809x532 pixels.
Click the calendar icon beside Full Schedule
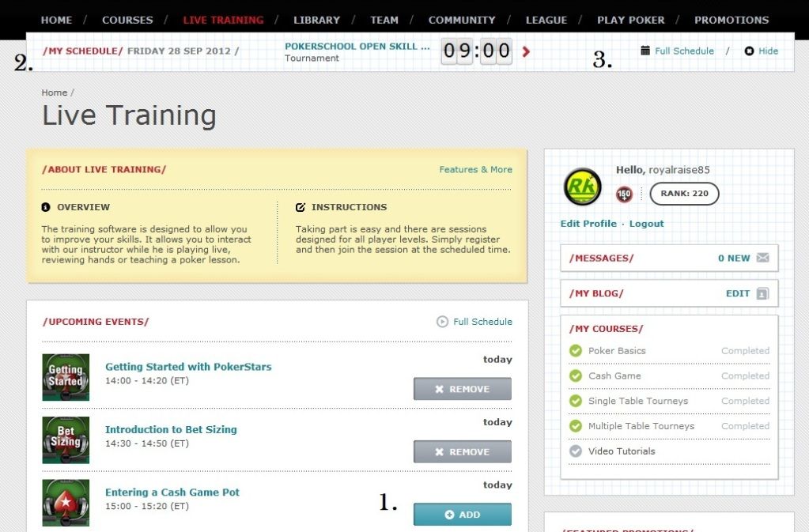point(645,51)
